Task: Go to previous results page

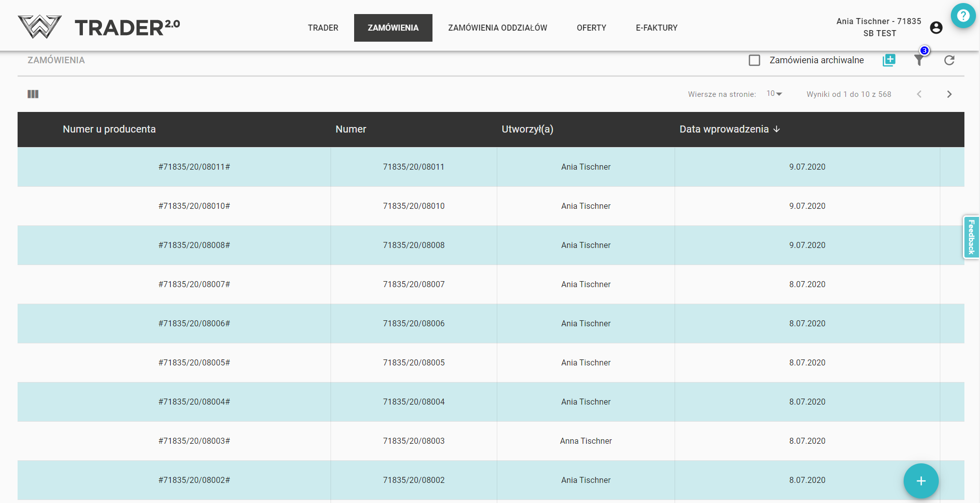Action: point(919,94)
